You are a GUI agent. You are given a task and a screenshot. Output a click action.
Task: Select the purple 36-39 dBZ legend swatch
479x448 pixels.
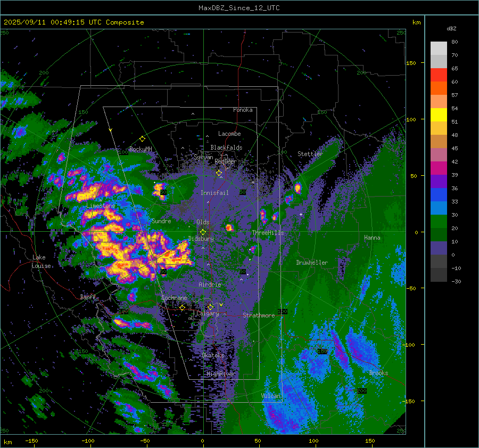[439, 182]
